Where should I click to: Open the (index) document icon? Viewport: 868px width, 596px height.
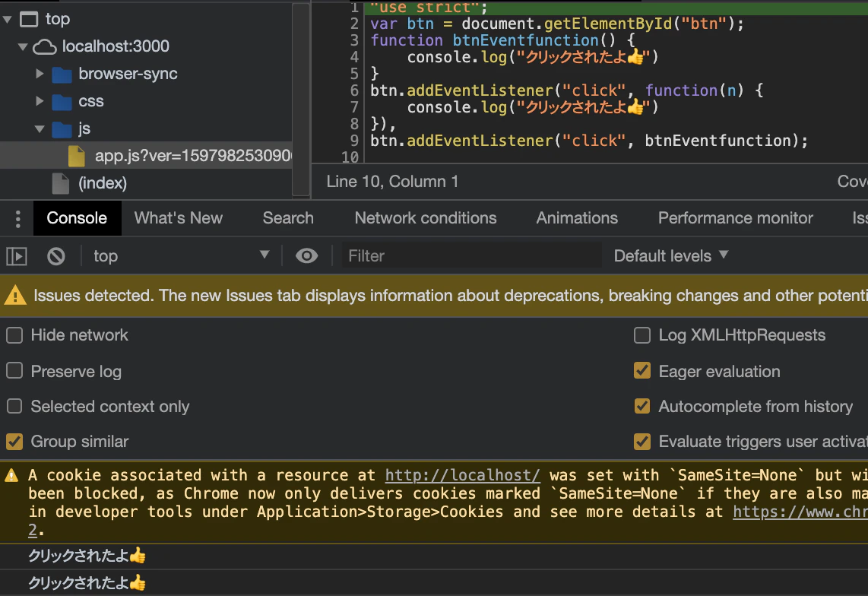60,183
